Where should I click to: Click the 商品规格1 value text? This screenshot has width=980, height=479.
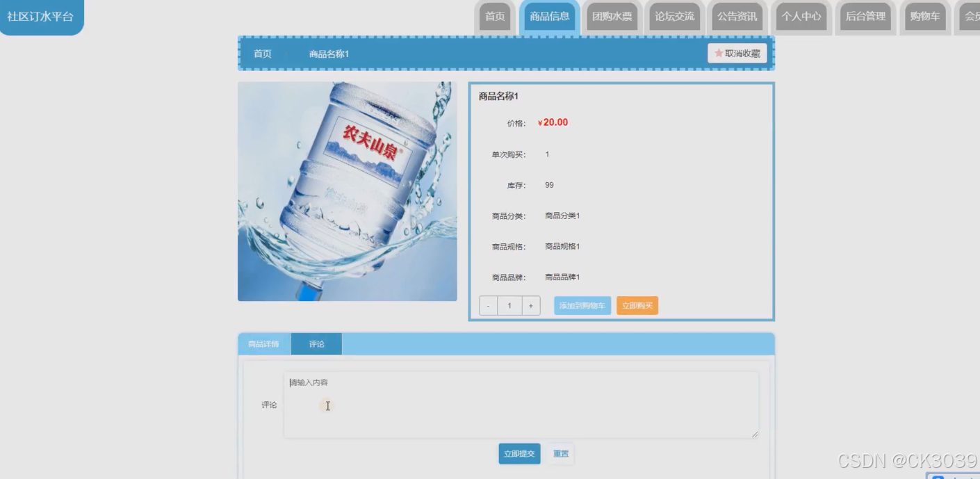pos(562,247)
